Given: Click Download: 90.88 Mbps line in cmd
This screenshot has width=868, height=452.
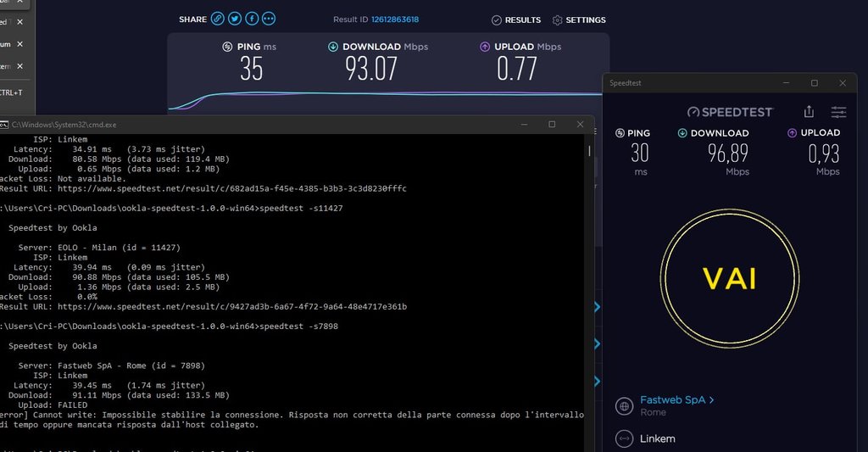Looking at the screenshot, I should 119,277.
